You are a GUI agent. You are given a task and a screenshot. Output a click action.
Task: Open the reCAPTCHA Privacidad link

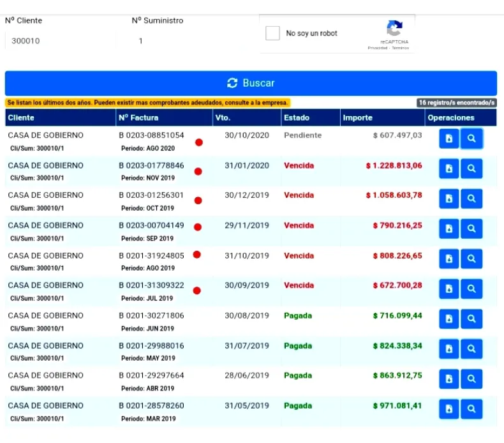(378, 48)
